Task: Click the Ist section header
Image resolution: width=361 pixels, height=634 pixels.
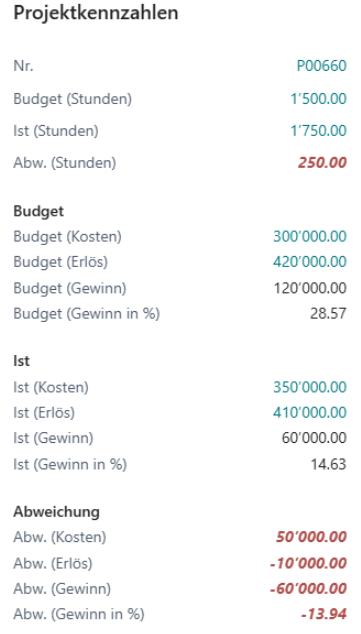Action: pyautogui.click(x=21, y=361)
